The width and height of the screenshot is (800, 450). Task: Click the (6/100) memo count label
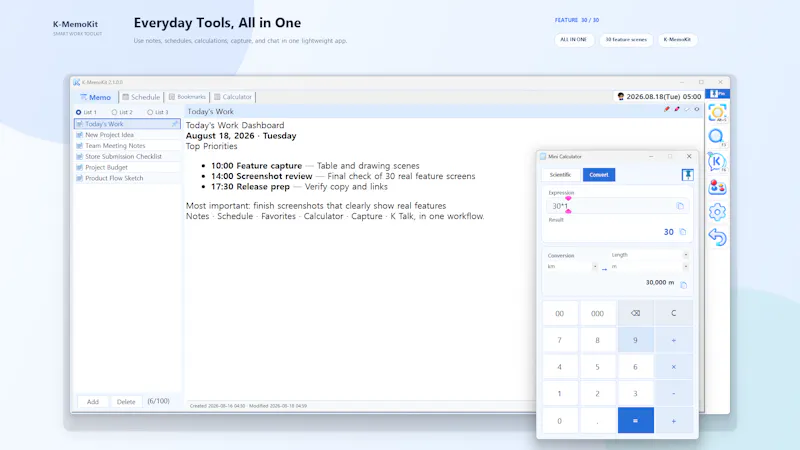point(158,401)
